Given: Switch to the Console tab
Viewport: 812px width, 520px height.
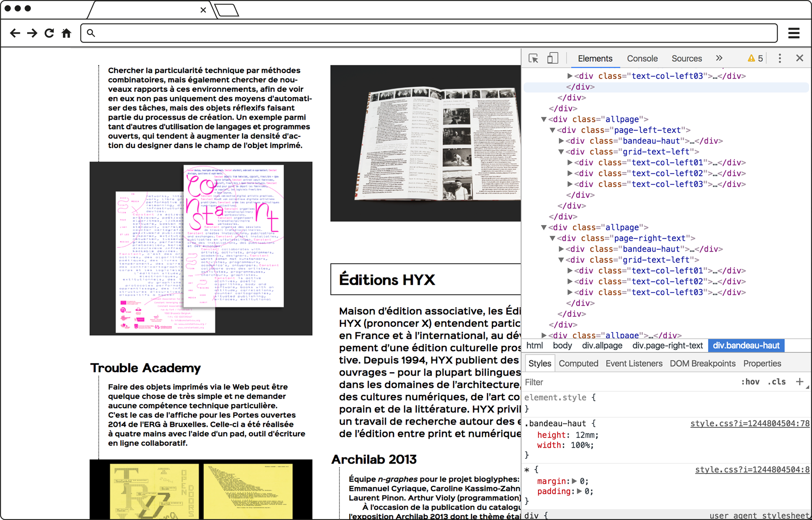Looking at the screenshot, I should pos(642,58).
